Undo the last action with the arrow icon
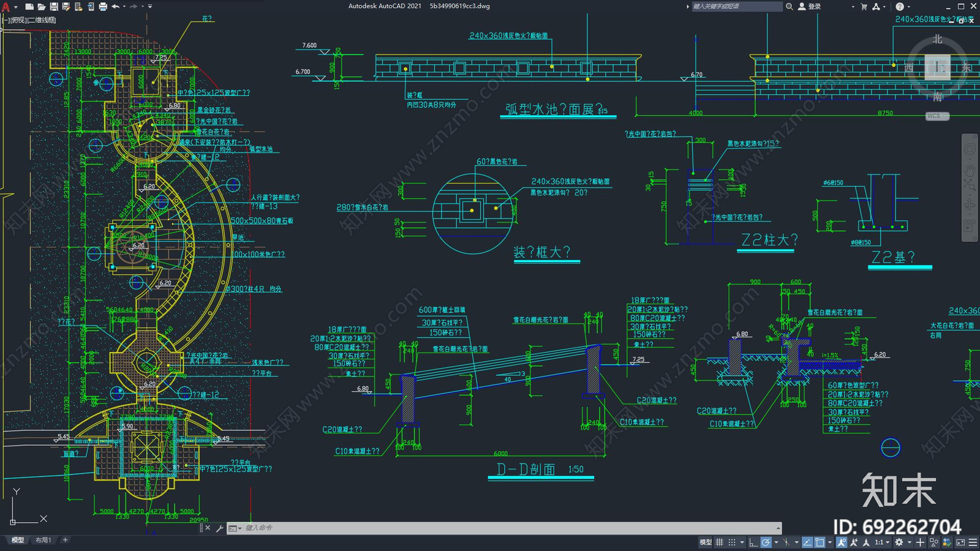This screenshot has height=551, width=980. pos(115,6)
